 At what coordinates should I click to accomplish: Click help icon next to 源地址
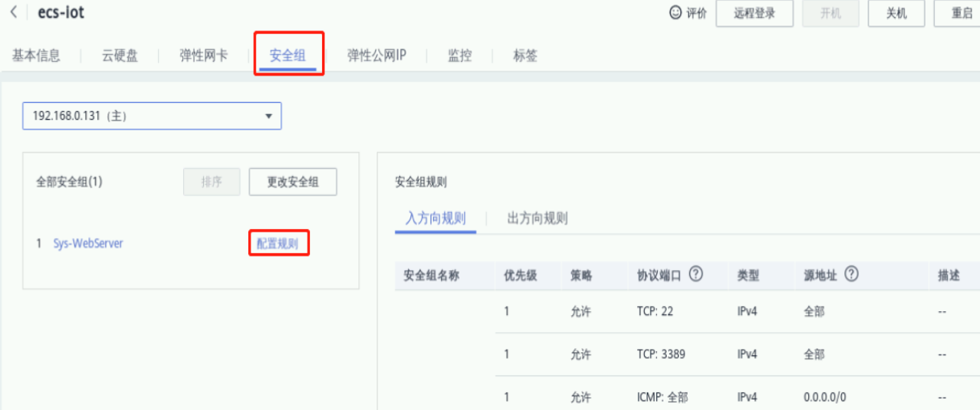pyautogui.click(x=851, y=275)
